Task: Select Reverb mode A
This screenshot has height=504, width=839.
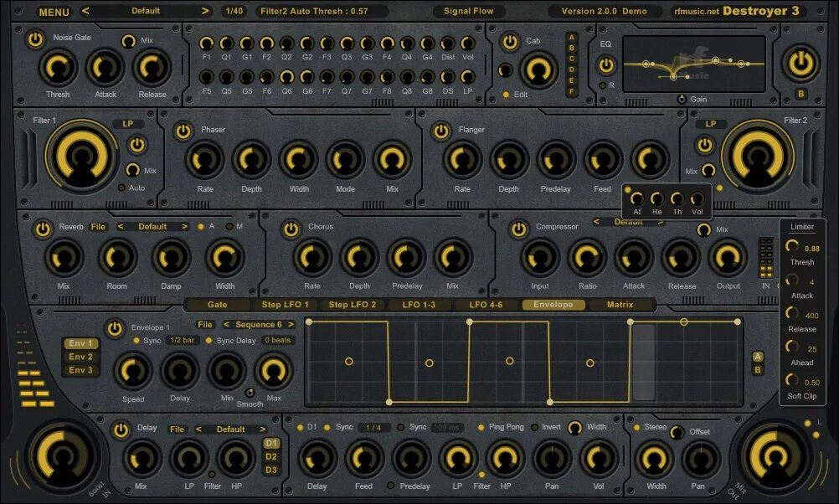Action: (201, 227)
